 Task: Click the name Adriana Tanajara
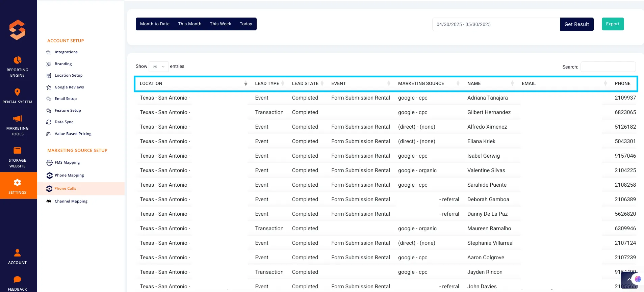click(487, 98)
